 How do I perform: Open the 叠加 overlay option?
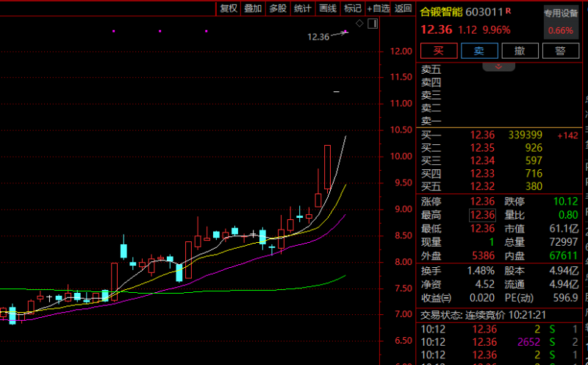point(253,8)
